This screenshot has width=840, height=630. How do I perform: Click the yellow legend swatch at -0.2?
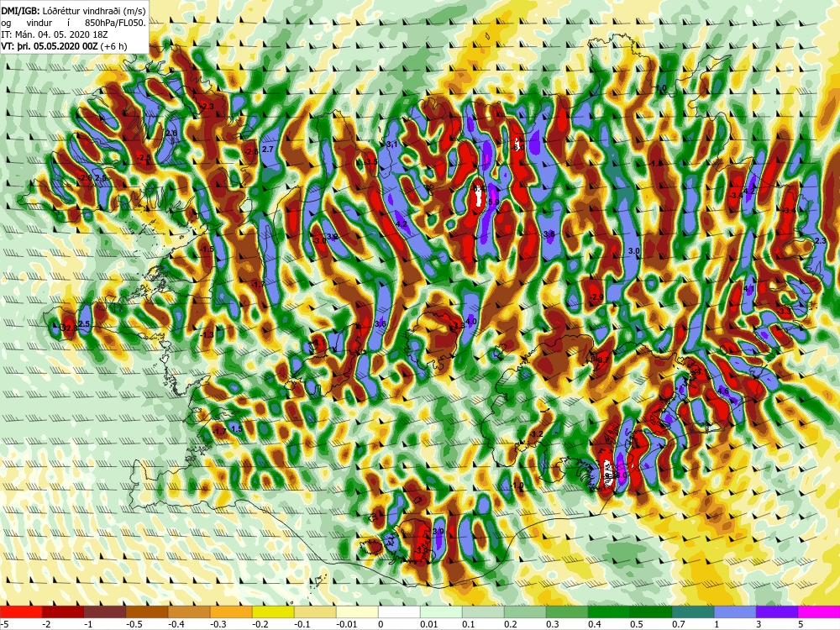[x=273, y=612]
